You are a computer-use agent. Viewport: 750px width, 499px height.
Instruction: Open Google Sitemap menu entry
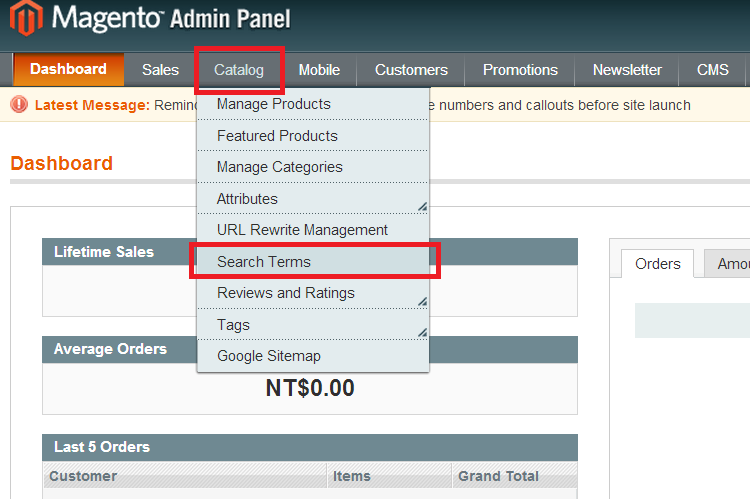[269, 356]
